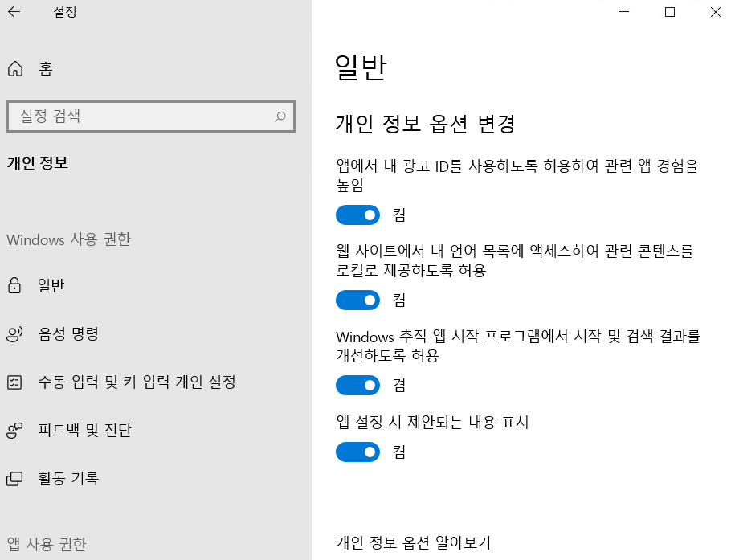This screenshot has height=560, width=731.
Task: Open the Windows 사용 권한 section
Action: tap(68, 239)
